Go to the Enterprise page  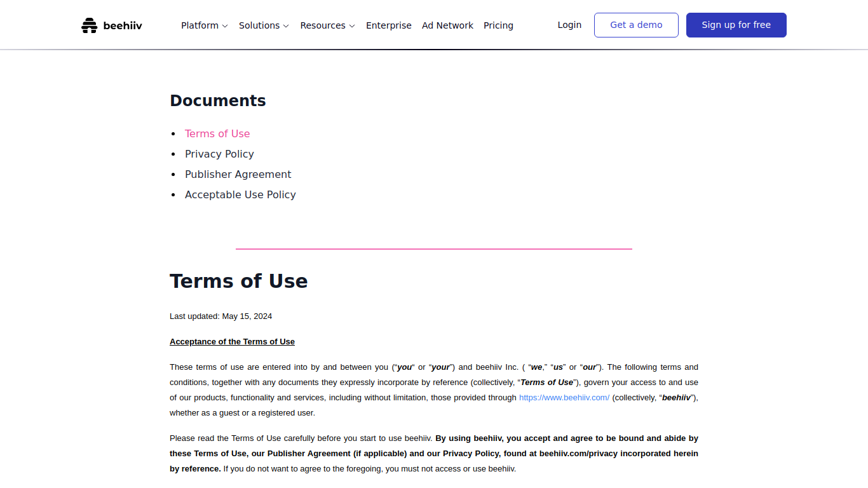click(389, 25)
